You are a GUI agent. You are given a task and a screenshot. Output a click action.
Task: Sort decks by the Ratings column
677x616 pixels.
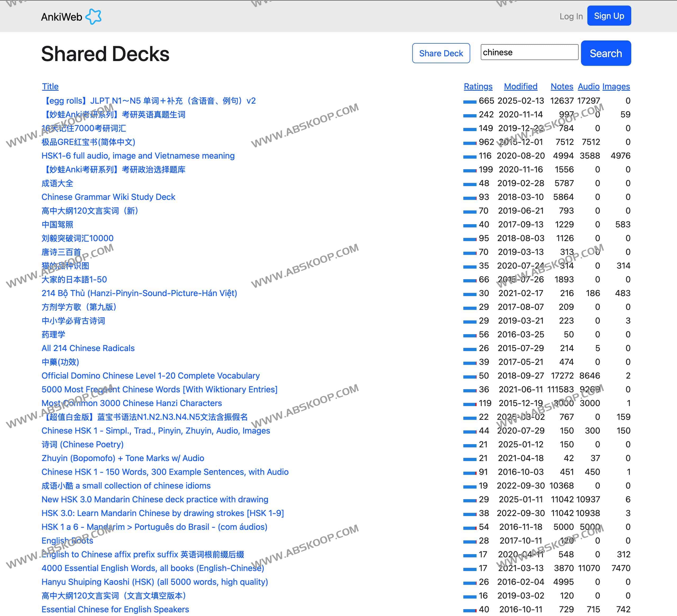pos(478,86)
